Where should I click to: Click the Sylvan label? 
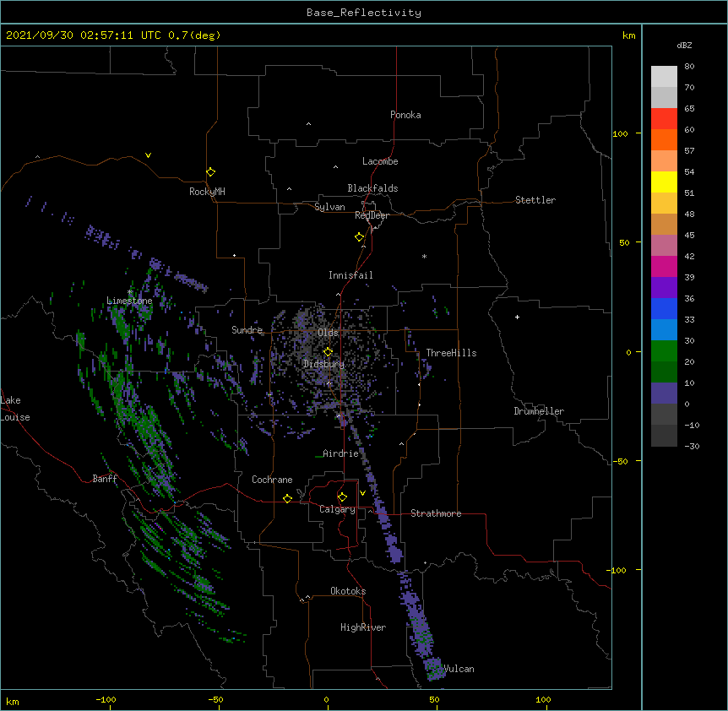click(329, 207)
